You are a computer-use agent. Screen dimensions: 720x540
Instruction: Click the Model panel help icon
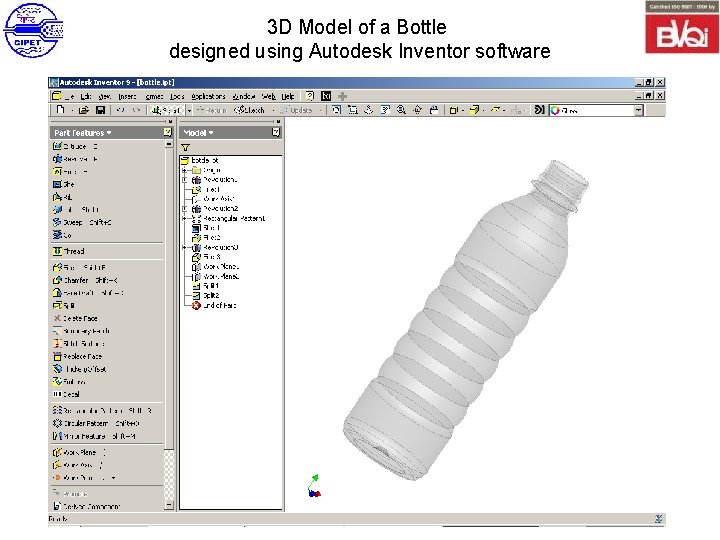pyautogui.click(x=276, y=132)
